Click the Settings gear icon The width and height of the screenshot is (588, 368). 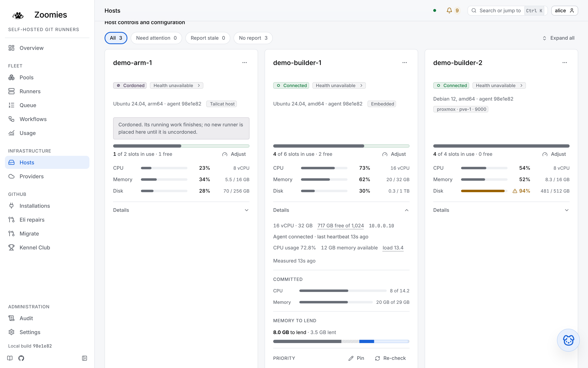click(x=11, y=332)
